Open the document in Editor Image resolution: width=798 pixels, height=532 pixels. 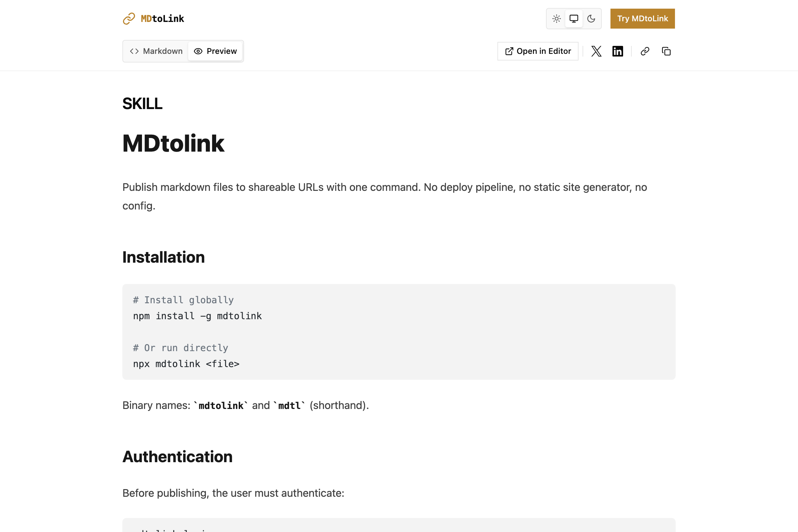538,51
